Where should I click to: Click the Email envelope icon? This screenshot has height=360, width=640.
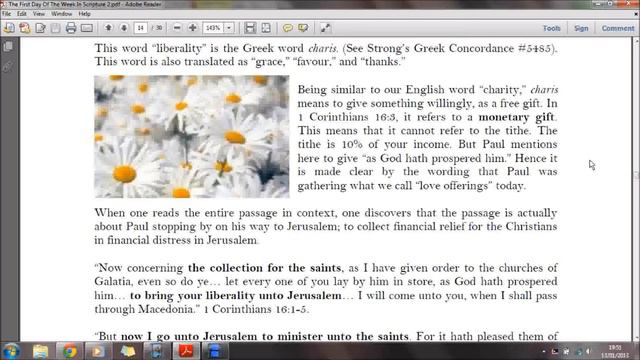tap(87, 28)
